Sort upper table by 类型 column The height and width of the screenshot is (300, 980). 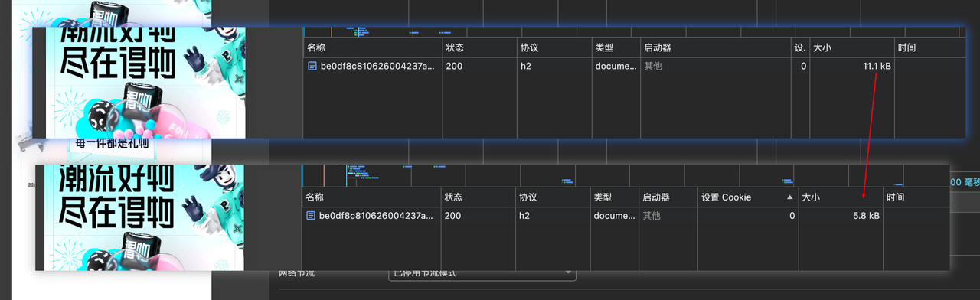(616, 47)
